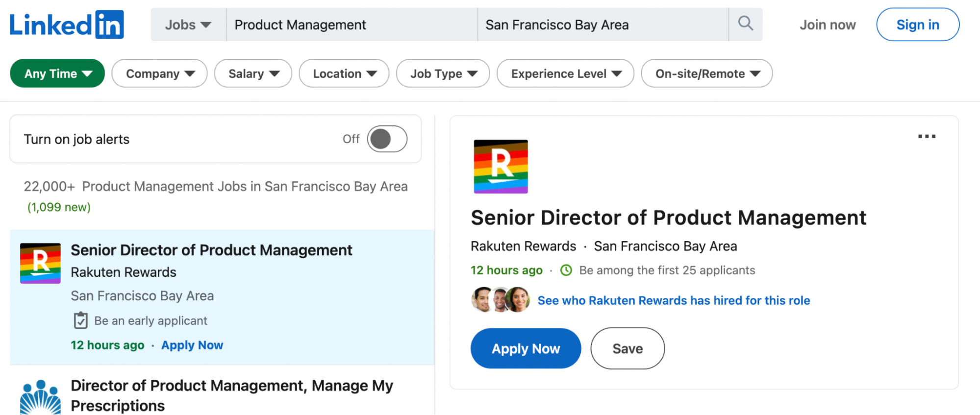Click the Join now link

point(828,24)
